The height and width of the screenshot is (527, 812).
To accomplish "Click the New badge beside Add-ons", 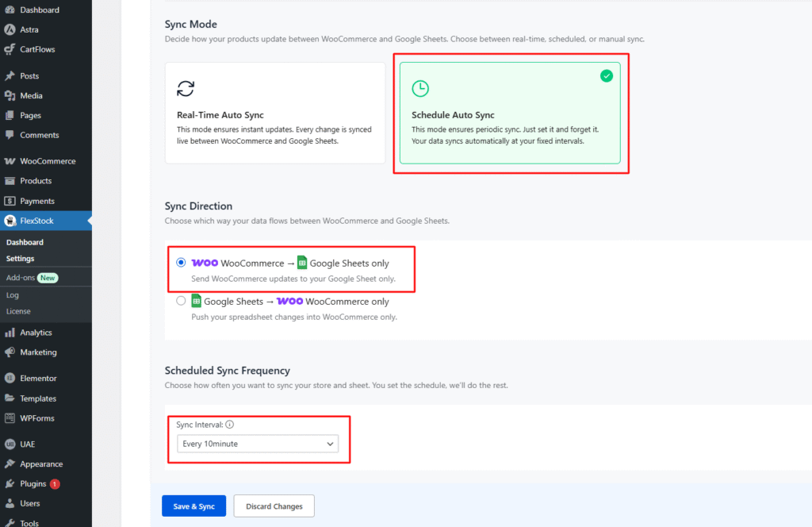I will click(48, 278).
